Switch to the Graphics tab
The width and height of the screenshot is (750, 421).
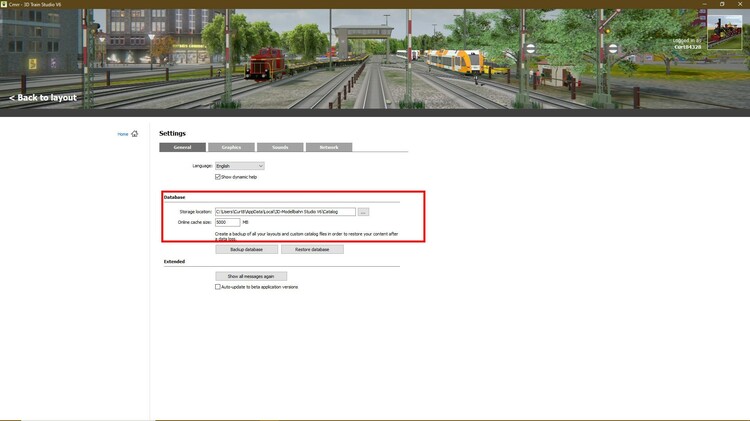(x=231, y=147)
